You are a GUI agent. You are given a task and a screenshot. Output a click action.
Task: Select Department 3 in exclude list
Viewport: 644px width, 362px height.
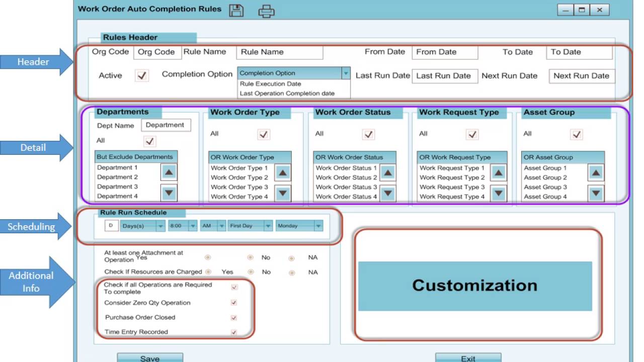(x=117, y=187)
